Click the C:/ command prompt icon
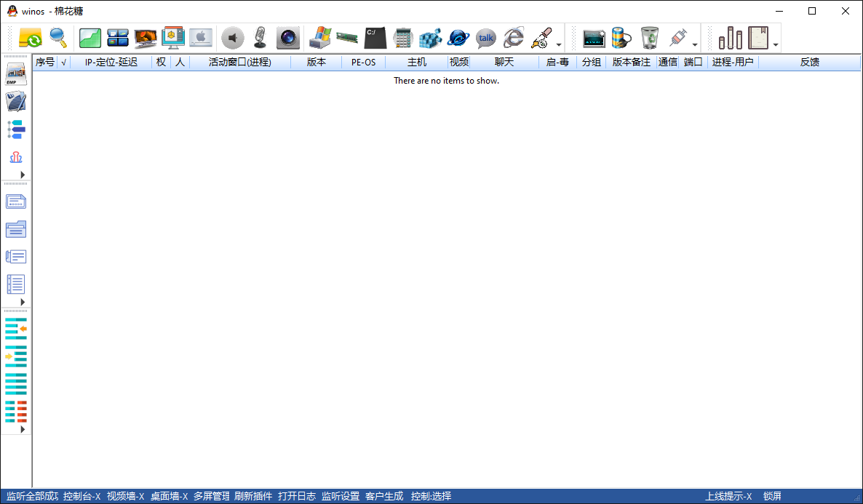 [x=375, y=37]
